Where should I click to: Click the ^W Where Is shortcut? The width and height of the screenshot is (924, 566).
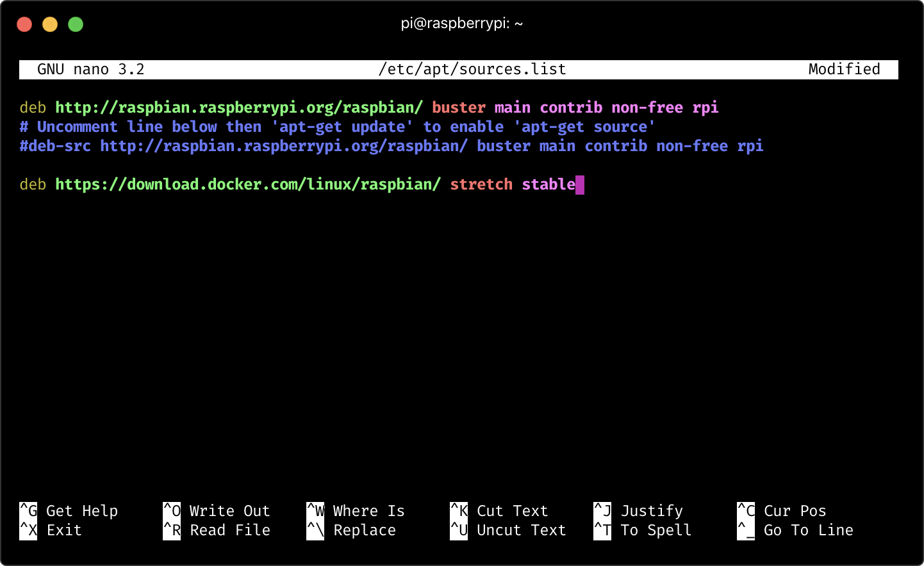point(356,511)
